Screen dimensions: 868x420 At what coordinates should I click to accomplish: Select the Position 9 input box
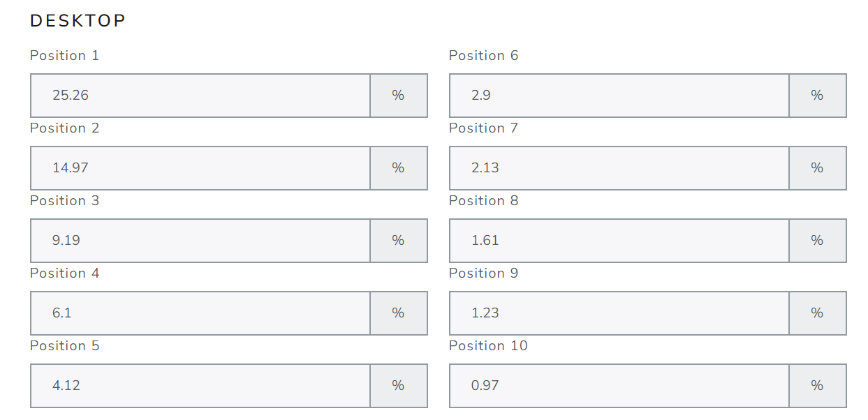[x=619, y=313]
